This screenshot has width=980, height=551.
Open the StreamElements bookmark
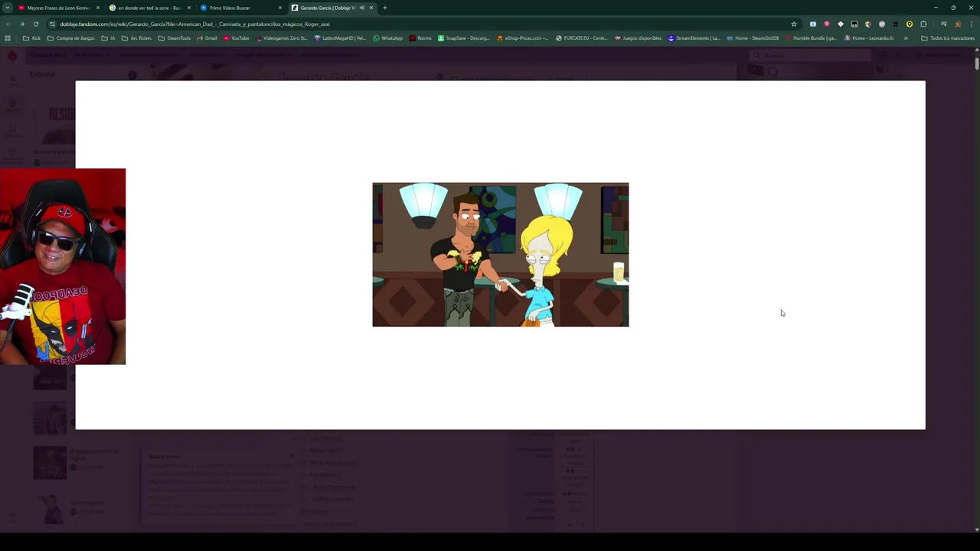pyautogui.click(x=694, y=38)
